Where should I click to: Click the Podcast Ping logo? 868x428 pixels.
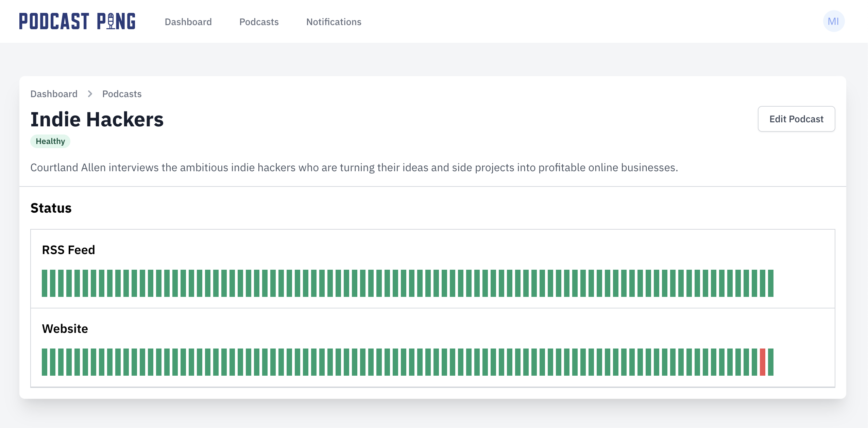click(x=77, y=21)
